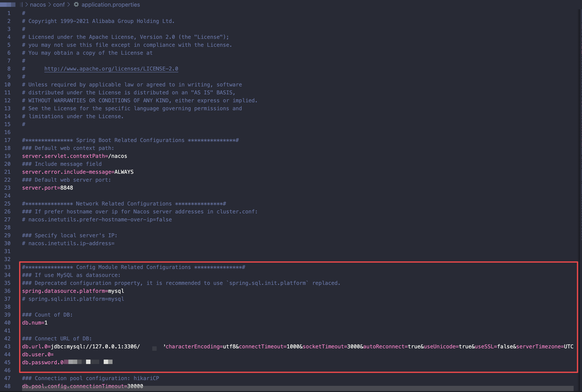Click the spring.datasource.platform=mysql line
The height and width of the screenshot is (392, 582).
73,291
